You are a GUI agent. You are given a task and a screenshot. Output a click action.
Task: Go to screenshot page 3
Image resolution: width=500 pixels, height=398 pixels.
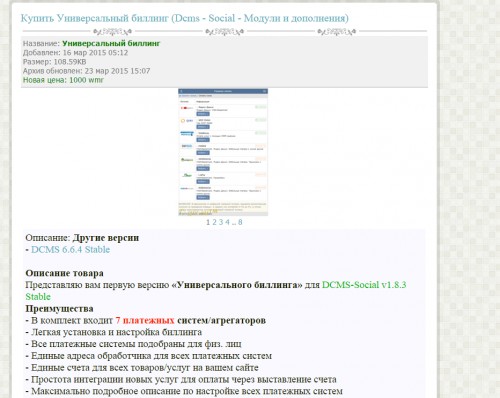(221, 222)
